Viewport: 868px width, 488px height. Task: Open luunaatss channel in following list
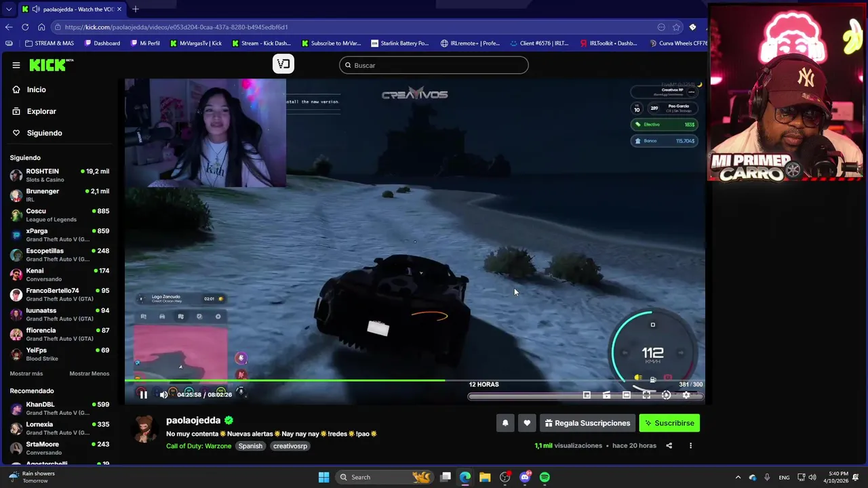pyautogui.click(x=60, y=314)
